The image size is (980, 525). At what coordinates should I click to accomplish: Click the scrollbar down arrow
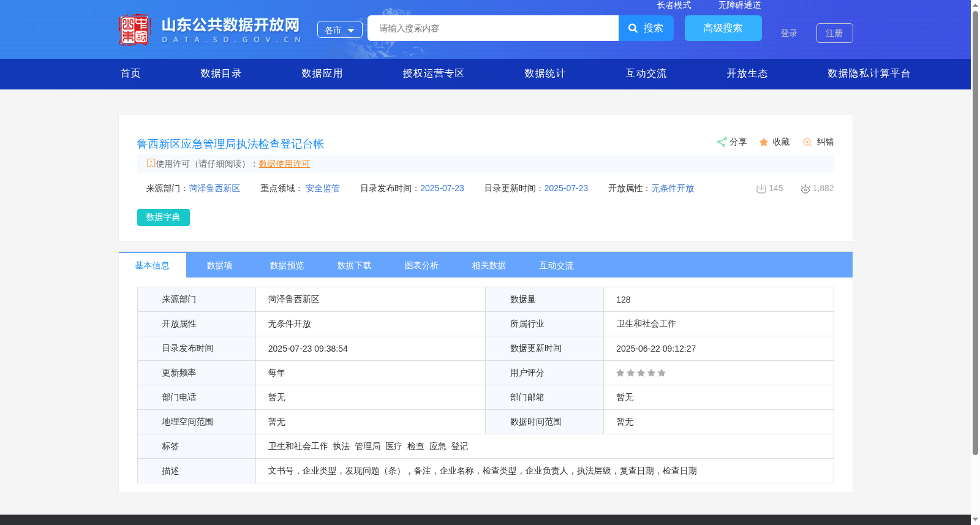[x=975, y=519]
